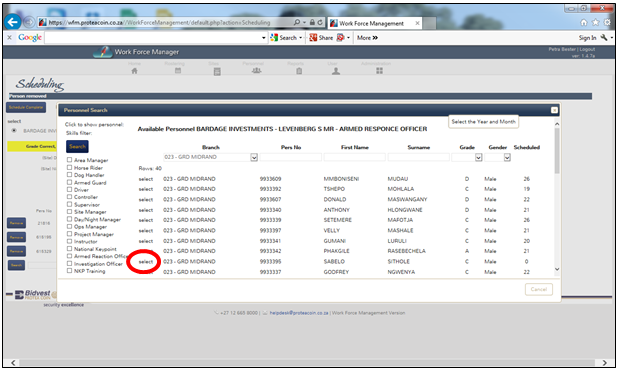
Task: Expand the Google toolbar More menu
Action: [367, 37]
